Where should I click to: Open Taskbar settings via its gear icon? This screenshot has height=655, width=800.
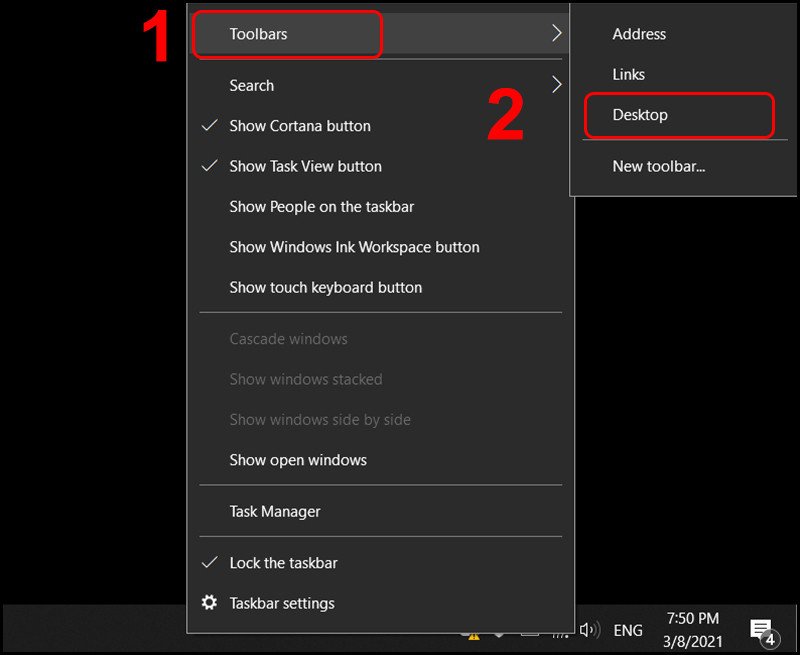point(209,603)
